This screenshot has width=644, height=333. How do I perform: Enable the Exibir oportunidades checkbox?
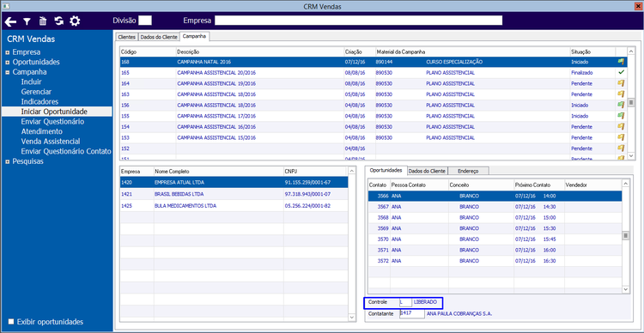[11, 322]
